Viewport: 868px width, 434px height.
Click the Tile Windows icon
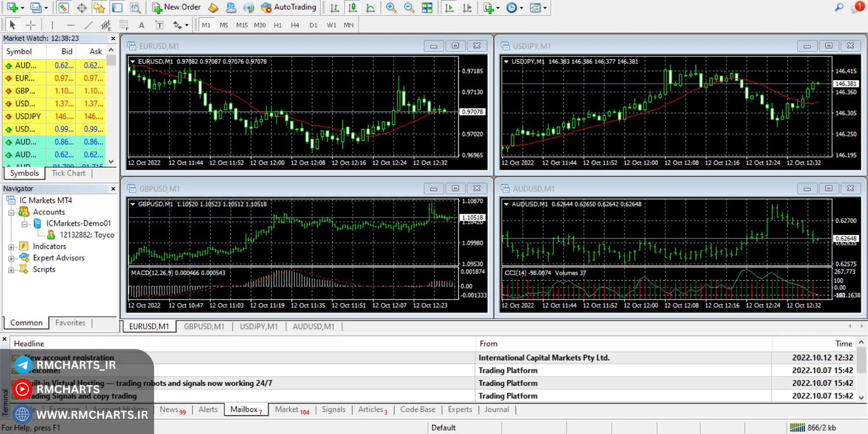pos(427,8)
